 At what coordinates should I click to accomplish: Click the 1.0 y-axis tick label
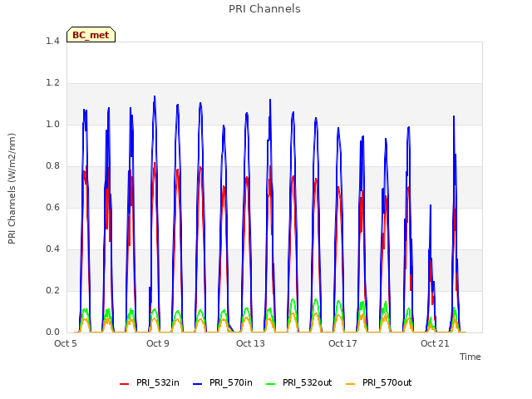(52, 124)
